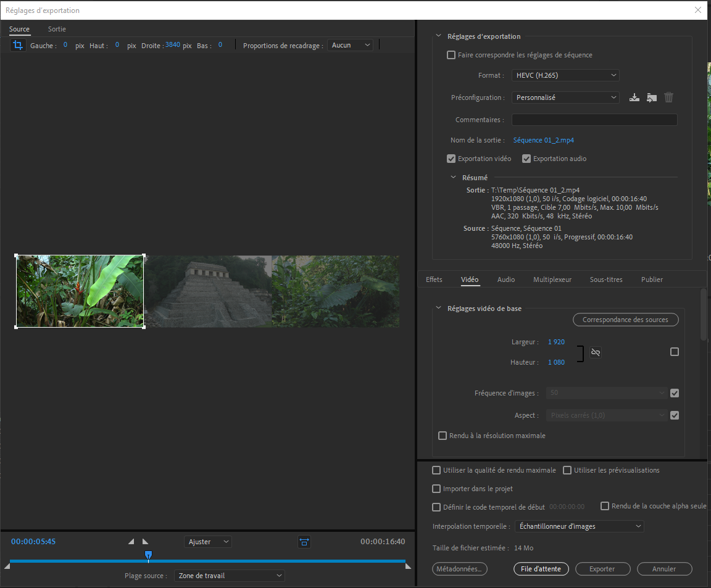
Task: Activate the crop tool icon
Action: point(18,45)
